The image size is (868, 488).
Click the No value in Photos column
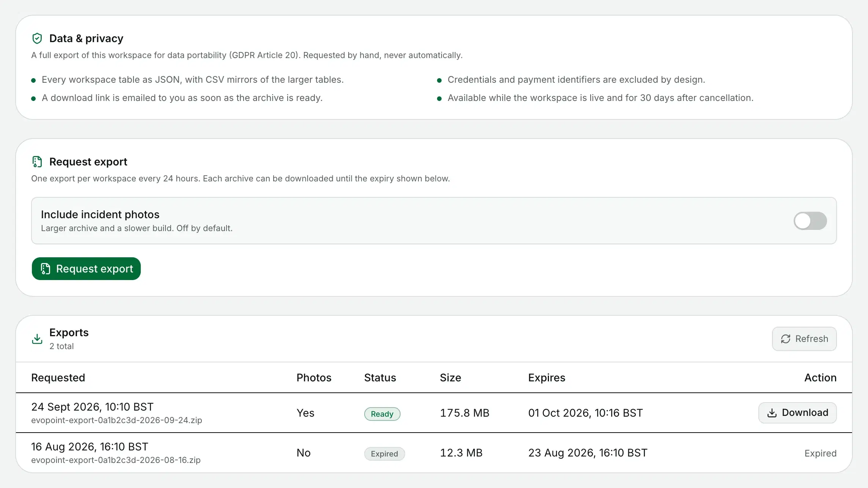303,453
